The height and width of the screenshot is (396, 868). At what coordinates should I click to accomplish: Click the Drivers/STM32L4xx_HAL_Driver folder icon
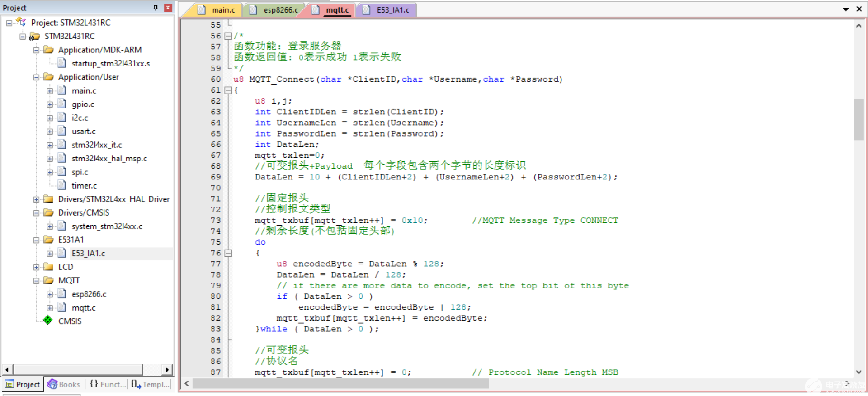48,199
